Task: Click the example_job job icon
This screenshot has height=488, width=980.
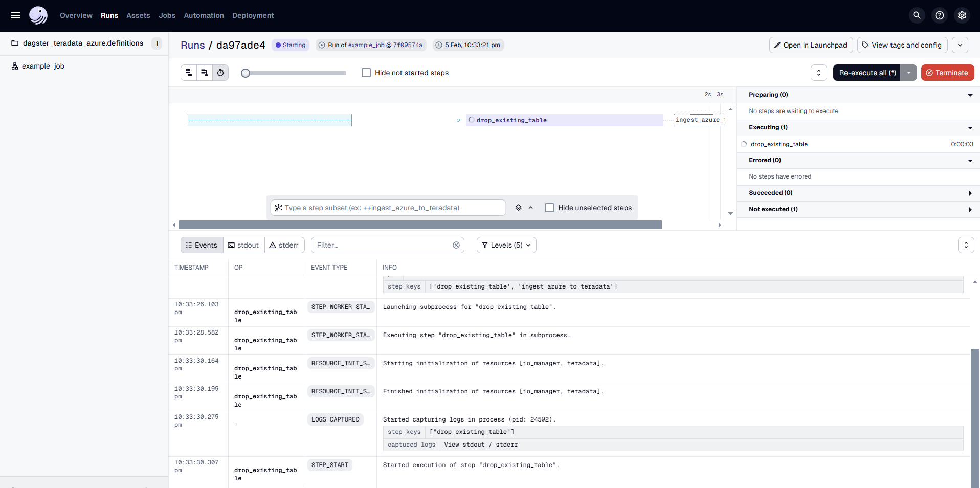Action: coord(15,66)
